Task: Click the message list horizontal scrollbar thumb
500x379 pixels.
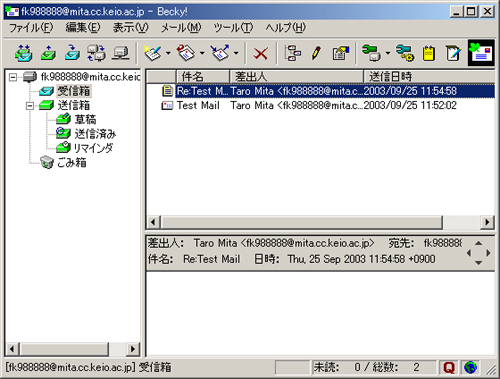Action: (x=302, y=222)
